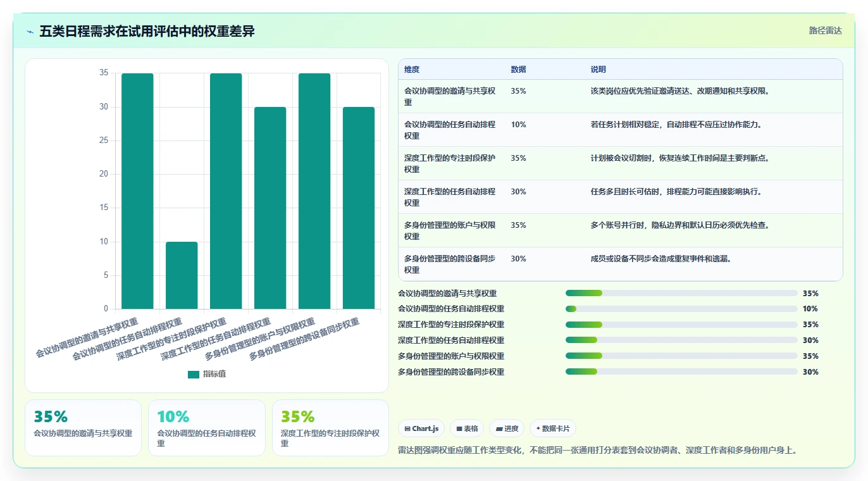Open the 35% 会议协调型的邀请与共享权重 card
The width and height of the screenshot is (868, 481).
83,427
